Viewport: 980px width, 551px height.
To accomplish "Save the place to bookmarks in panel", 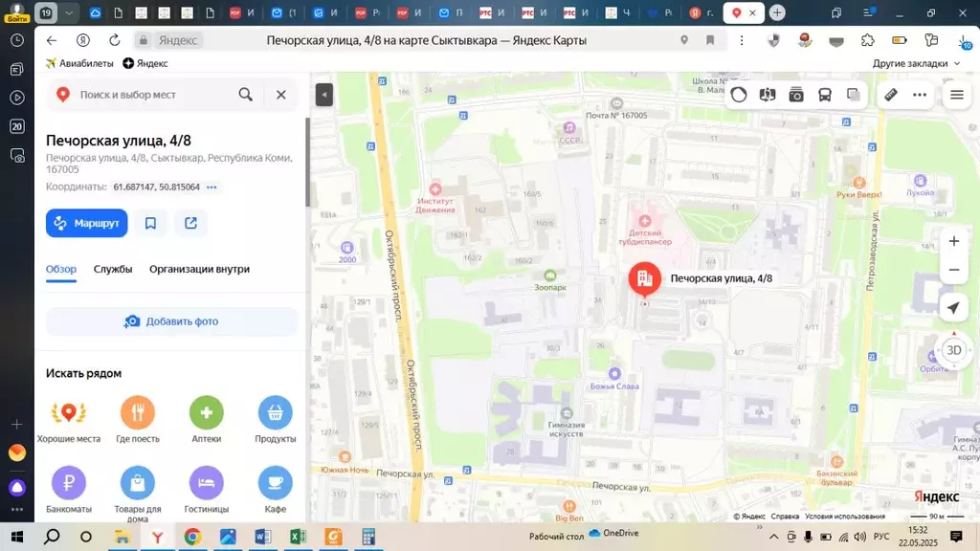I will pyautogui.click(x=150, y=223).
